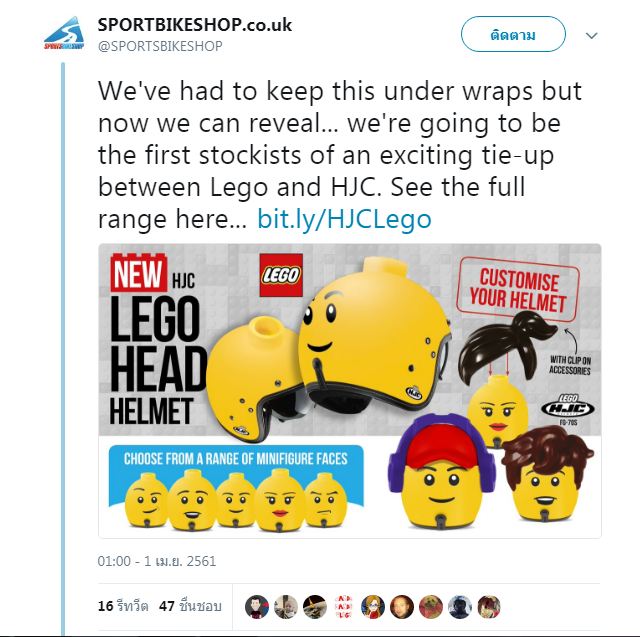640x637 pixels.
Task: Open the cartoon woman with glasses avatar
Action: pos(373,607)
